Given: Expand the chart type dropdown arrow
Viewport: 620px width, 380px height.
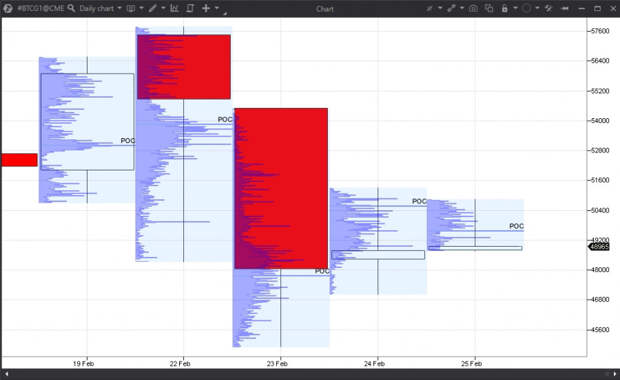Looking at the screenshot, I should click(141, 8).
